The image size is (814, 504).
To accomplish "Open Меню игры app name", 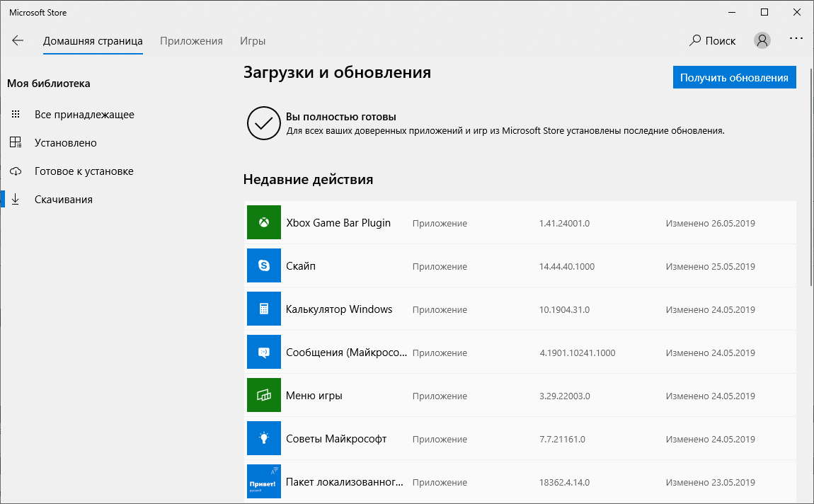I will click(314, 396).
